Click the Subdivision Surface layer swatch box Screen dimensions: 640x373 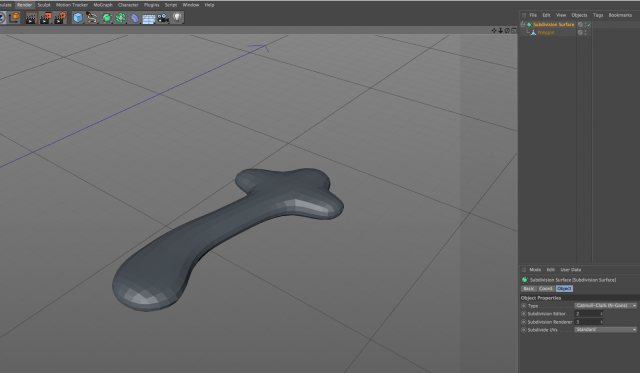point(580,24)
